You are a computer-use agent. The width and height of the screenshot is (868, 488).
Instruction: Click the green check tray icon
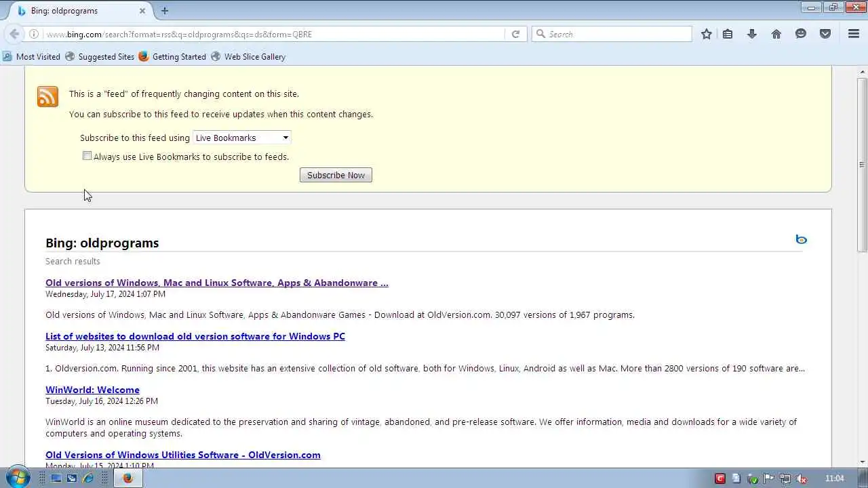pyautogui.click(x=753, y=479)
